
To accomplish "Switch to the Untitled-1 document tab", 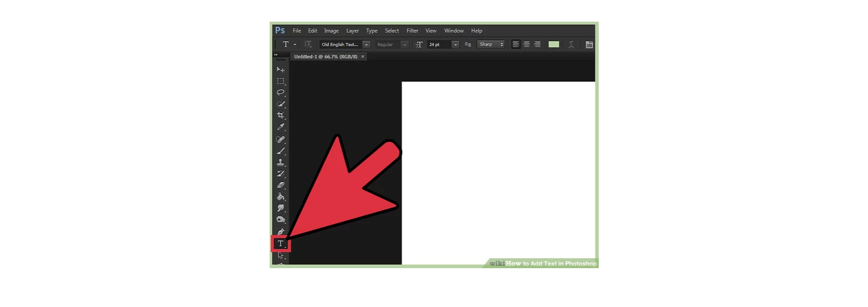I will [325, 56].
